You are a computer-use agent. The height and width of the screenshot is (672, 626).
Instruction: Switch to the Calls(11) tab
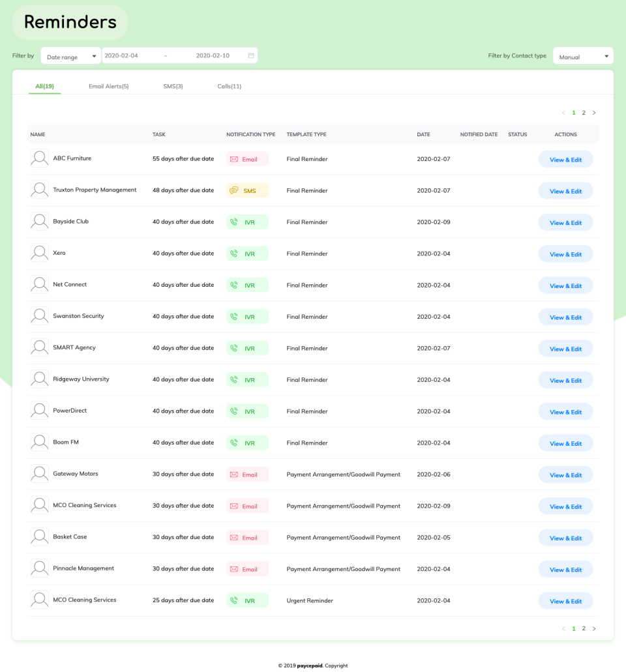pos(230,86)
